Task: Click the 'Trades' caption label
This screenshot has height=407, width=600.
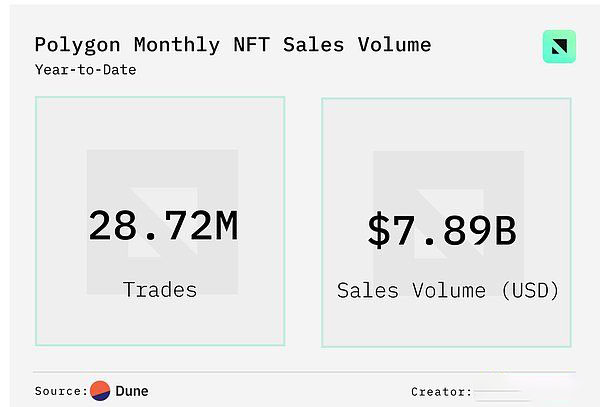Action: pyautogui.click(x=160, y=289)
